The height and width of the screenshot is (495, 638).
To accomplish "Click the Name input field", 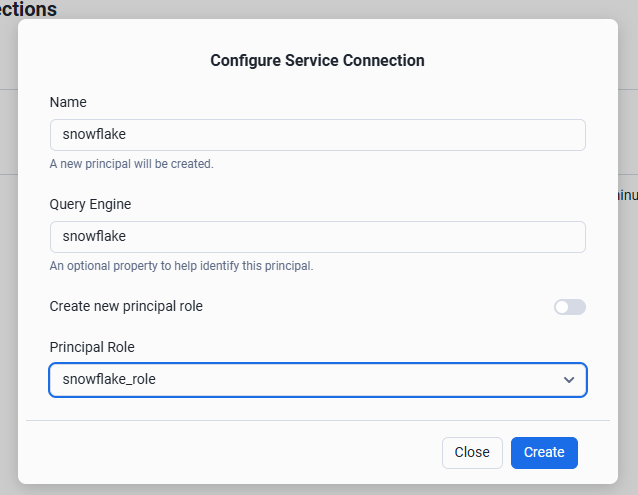I will [317, 135].
